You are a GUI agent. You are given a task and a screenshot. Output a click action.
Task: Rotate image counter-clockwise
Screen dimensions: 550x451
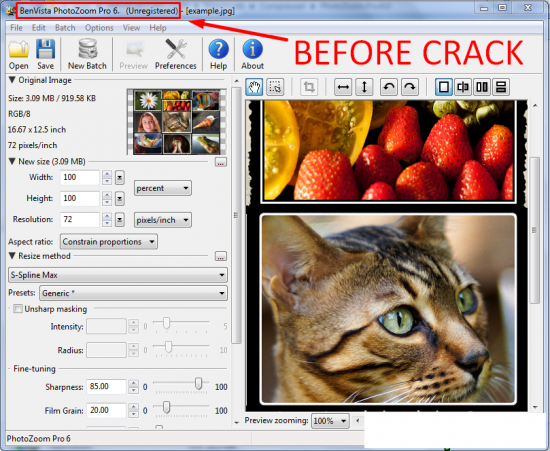389,87
